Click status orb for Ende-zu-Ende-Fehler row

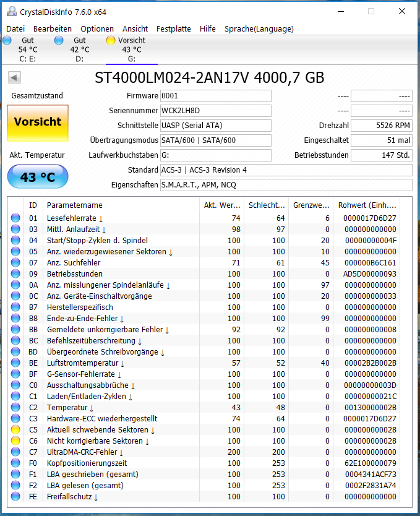click(15, 318)
